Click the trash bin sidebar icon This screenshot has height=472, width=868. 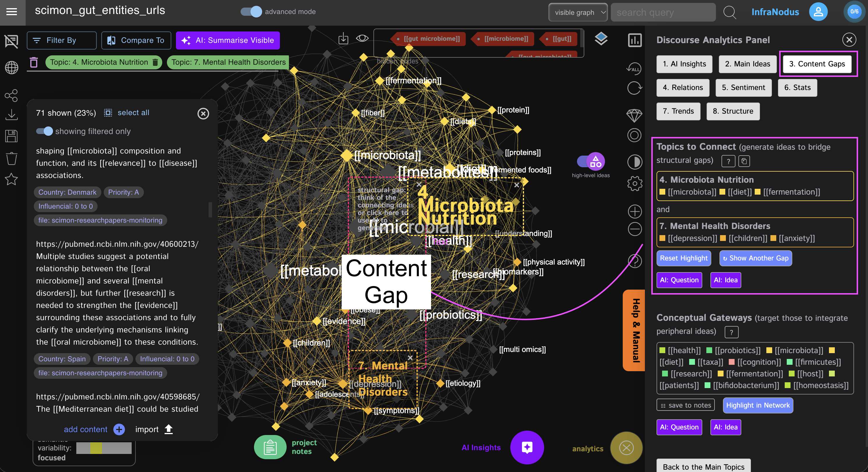coord(11,158)
